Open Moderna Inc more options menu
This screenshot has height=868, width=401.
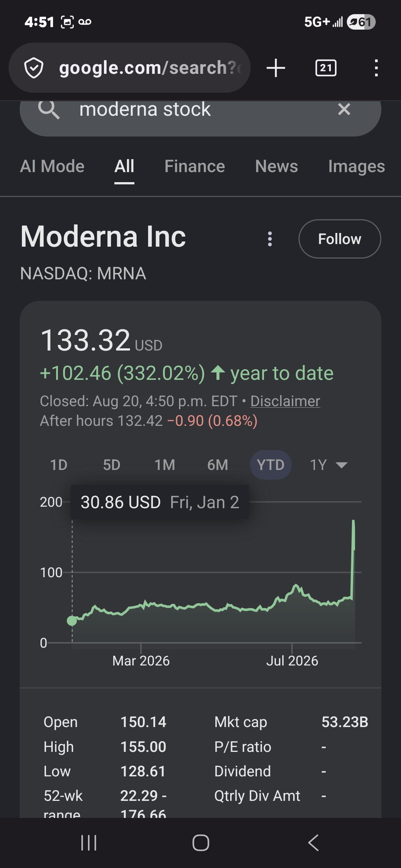click(270, 239)
